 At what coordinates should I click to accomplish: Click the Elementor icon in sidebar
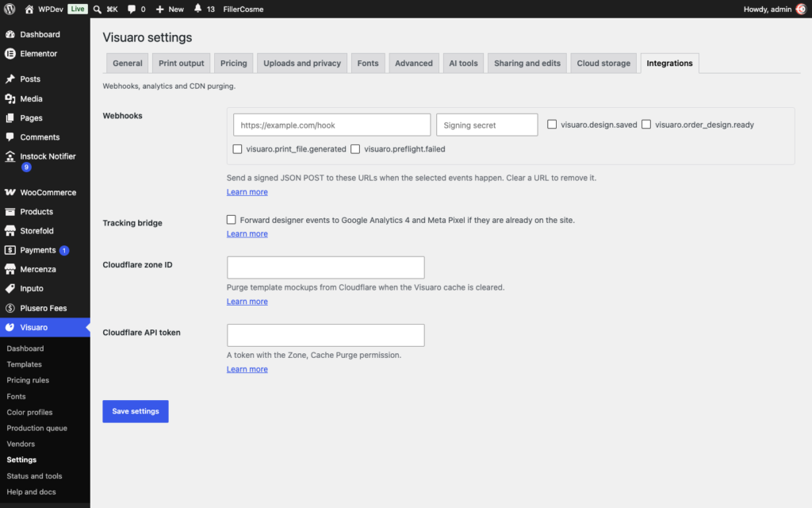click(x=10, y=53)
